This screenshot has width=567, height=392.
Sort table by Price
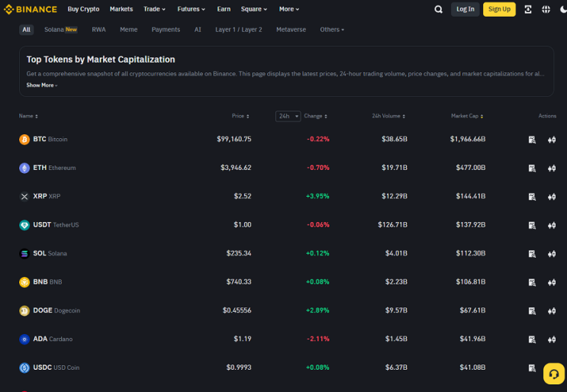coord(240,116)
